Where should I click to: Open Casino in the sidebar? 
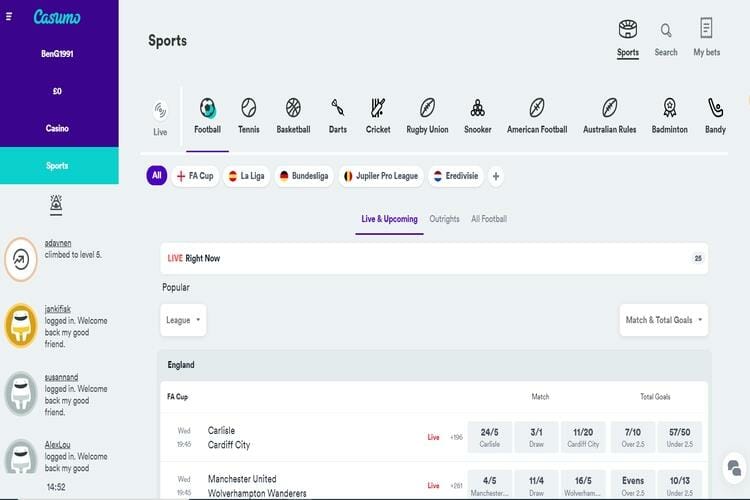pos(57,128)
